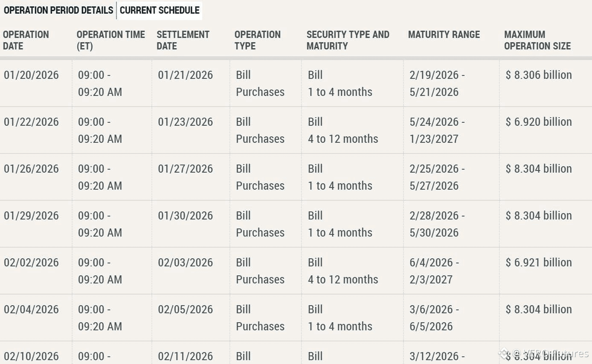
Task: Click the $ 6.921 billion amount
Action: [539, 263]
